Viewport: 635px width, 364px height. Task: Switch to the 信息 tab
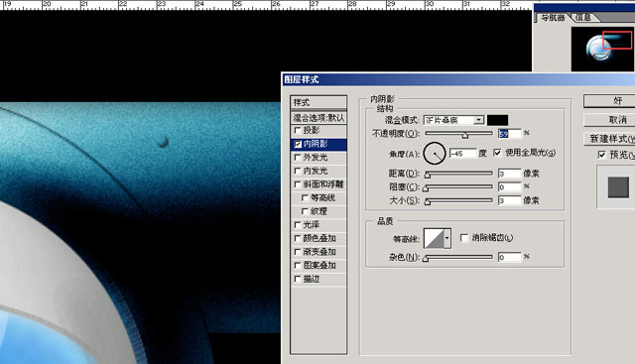[x=582, y=18]
